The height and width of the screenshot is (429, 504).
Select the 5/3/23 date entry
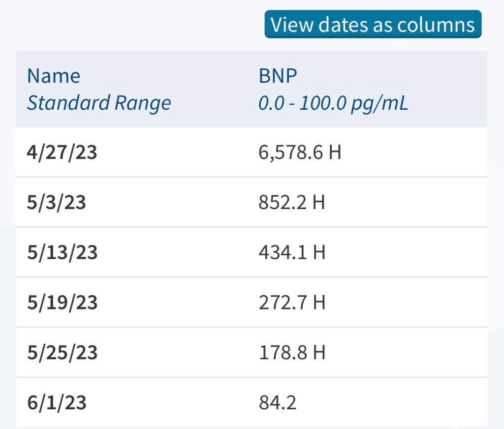(56, 202)
